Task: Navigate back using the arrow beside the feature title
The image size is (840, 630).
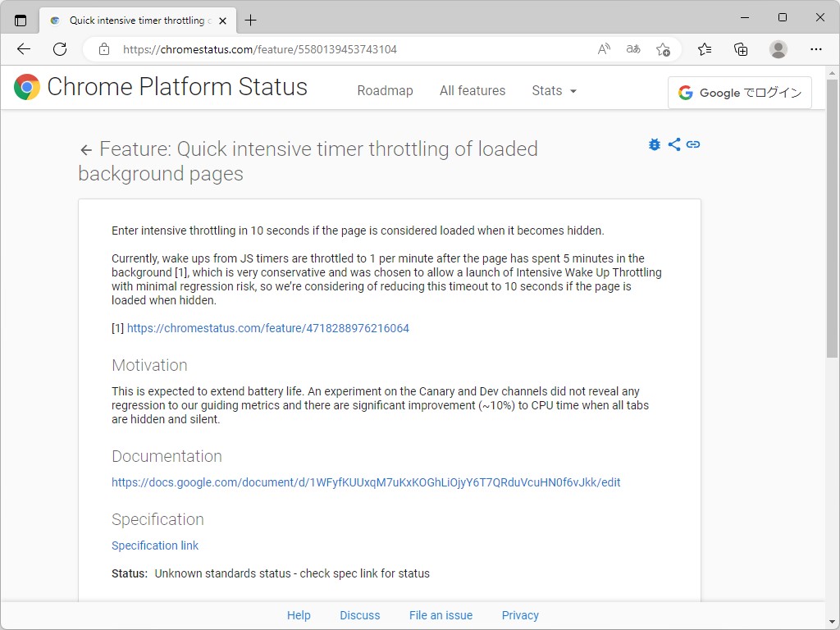Action: 86,149
